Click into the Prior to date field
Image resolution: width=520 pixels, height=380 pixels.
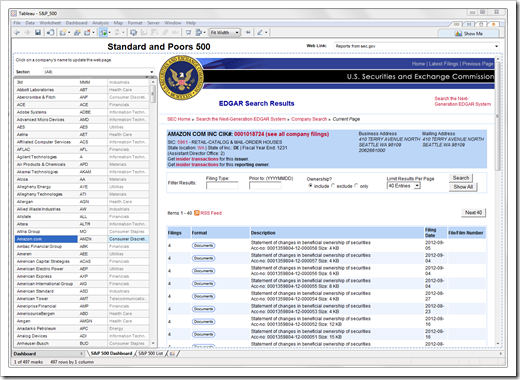click(265, 186)
